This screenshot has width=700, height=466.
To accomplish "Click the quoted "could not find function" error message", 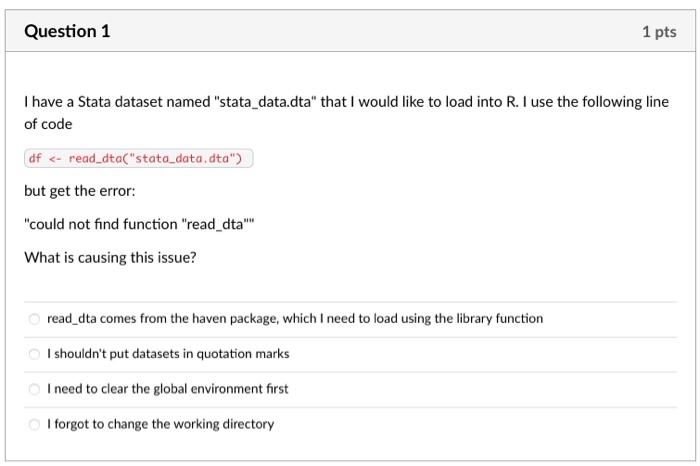I will coord(139,224).
